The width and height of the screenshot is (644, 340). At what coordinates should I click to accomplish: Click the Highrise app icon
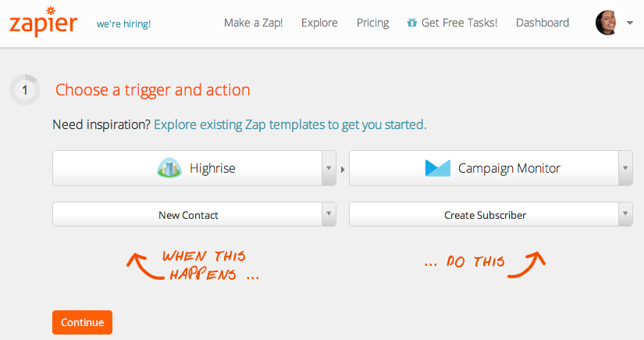(169, 168)
